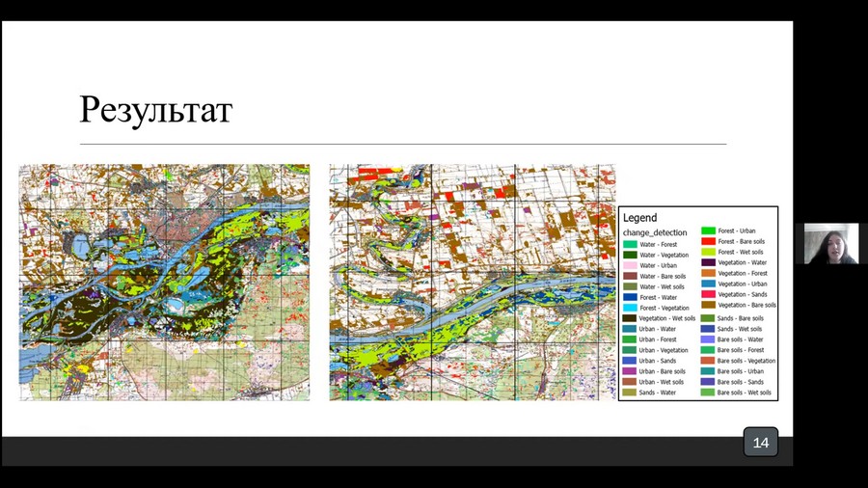Click the right change detection map
The height and width of the screenshot is (488, 868).
tap(472, 282)
